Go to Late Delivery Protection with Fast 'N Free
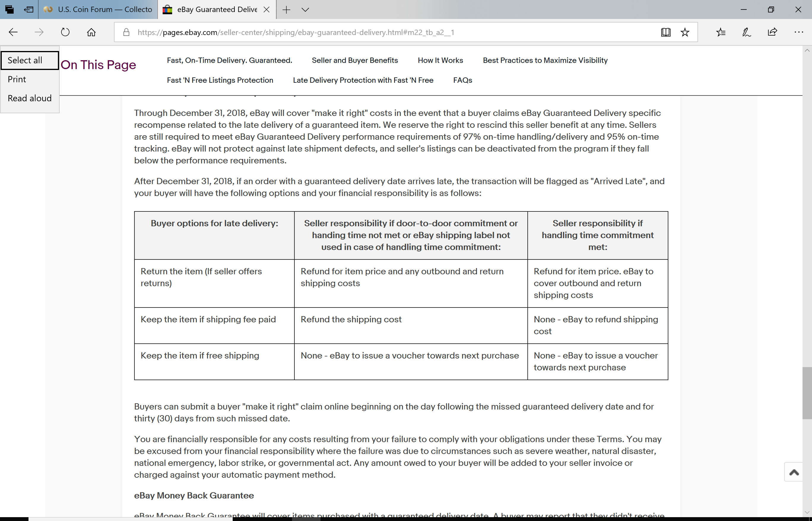The image size is (812, 521). tap(363, 80)
